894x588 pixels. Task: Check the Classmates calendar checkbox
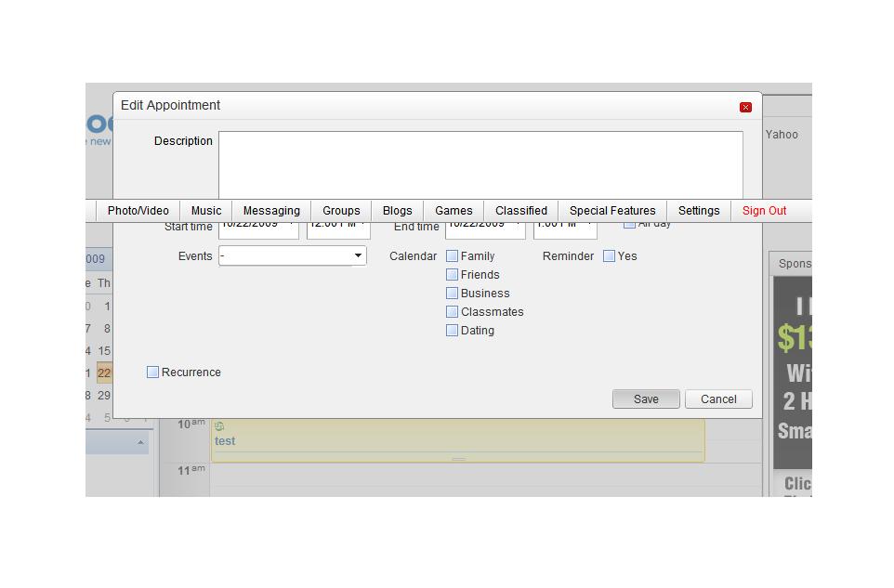[x=452, y=312]
